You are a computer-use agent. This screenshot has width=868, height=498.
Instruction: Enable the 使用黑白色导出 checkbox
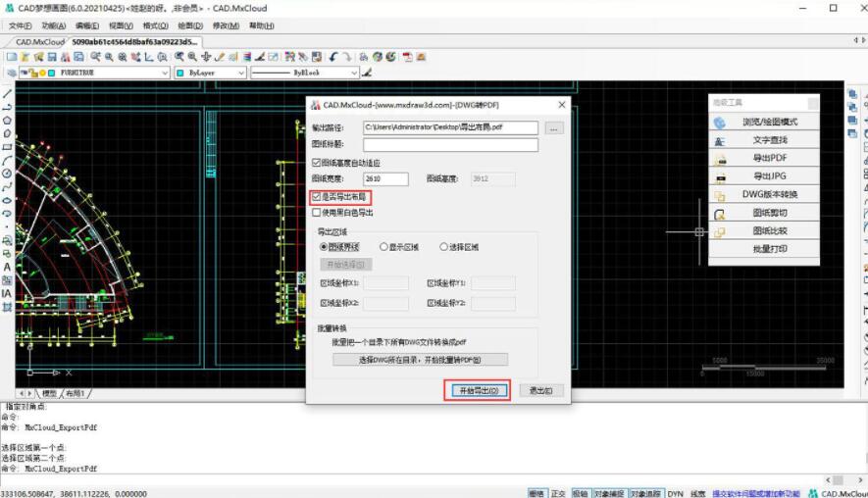click(x=316, y=212)
